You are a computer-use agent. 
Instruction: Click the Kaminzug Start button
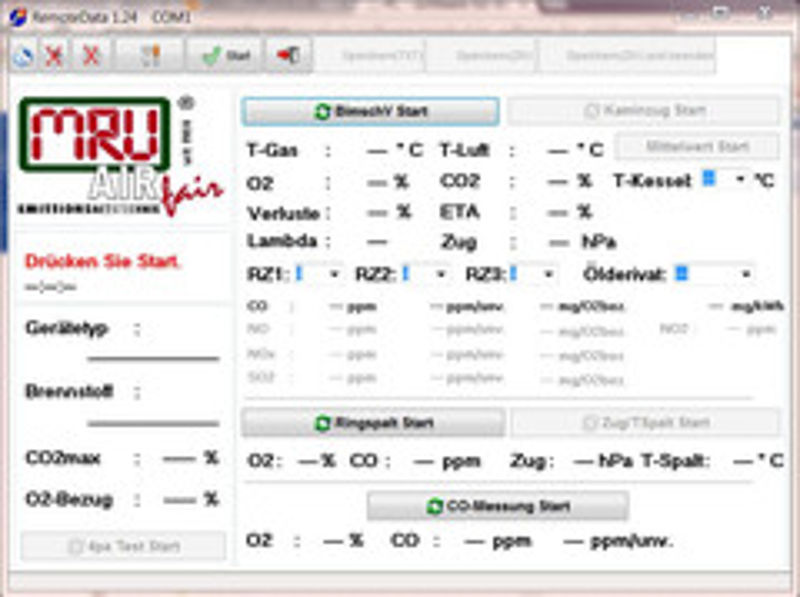643,111
